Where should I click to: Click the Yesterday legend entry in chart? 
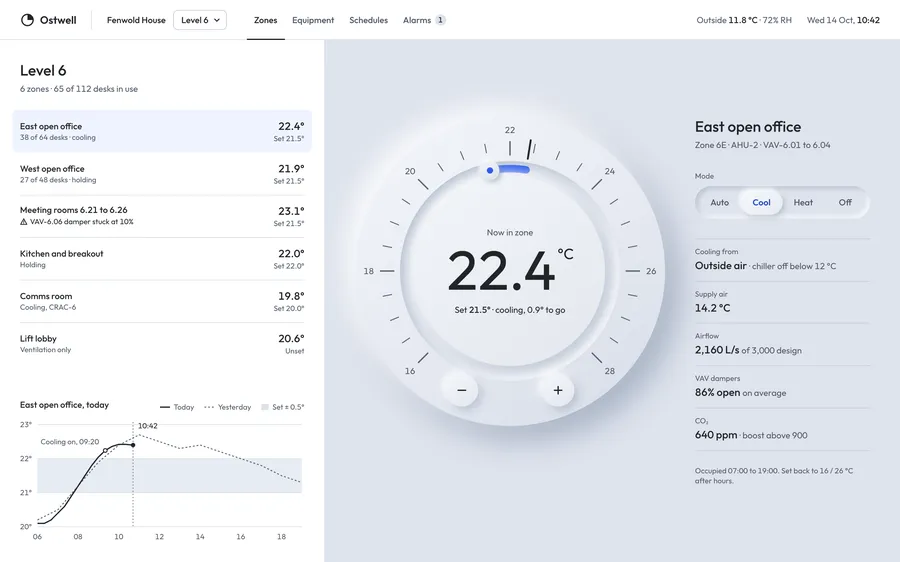pyautogui.click(x=228, y=407)
